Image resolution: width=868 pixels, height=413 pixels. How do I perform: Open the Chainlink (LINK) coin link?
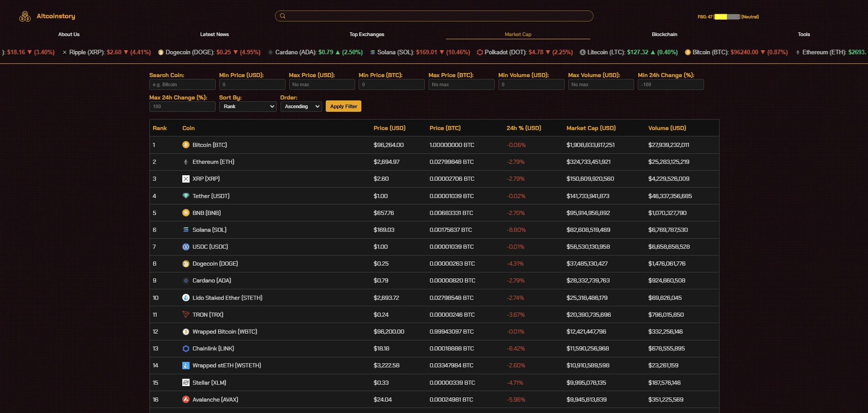tap(213, 349)
